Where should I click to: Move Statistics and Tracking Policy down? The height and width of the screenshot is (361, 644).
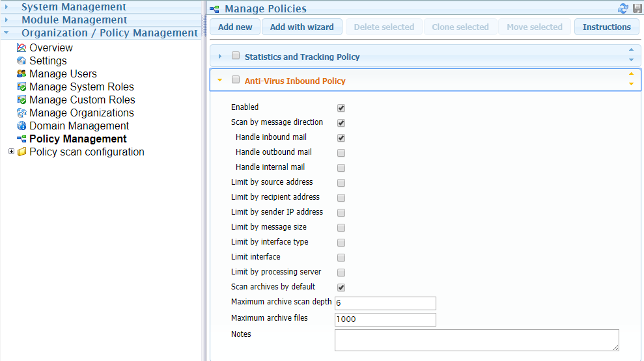[x=631, y=60]
